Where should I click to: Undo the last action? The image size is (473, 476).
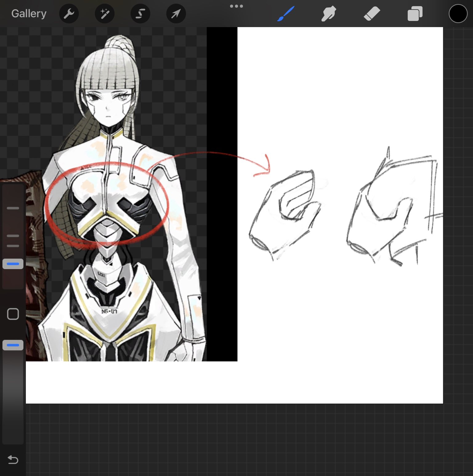coord(13,460)
